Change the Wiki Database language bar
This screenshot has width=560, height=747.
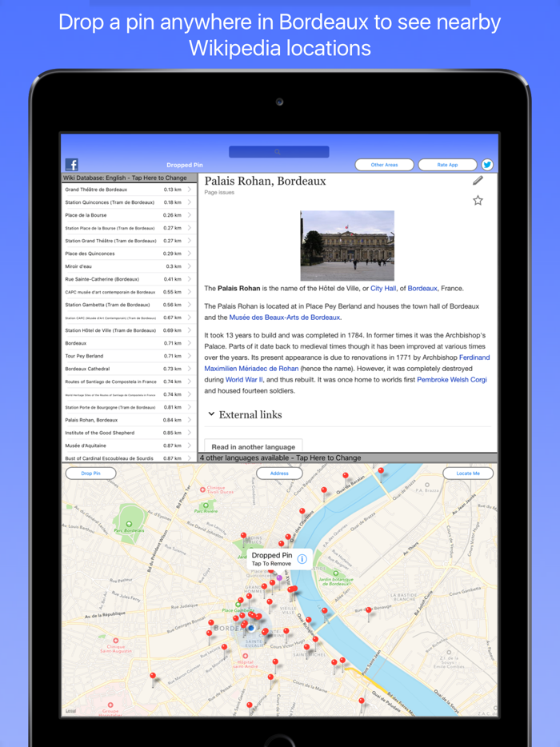click(x=129, y=178)
